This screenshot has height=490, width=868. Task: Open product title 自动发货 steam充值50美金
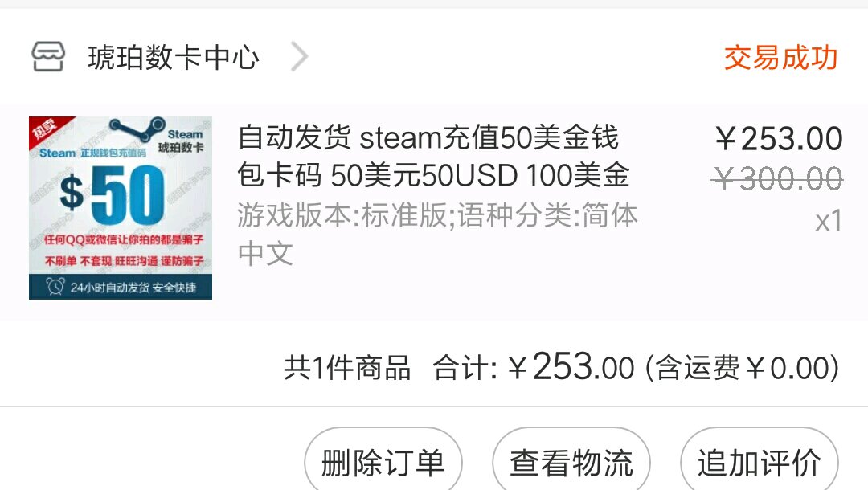(433, 157)
